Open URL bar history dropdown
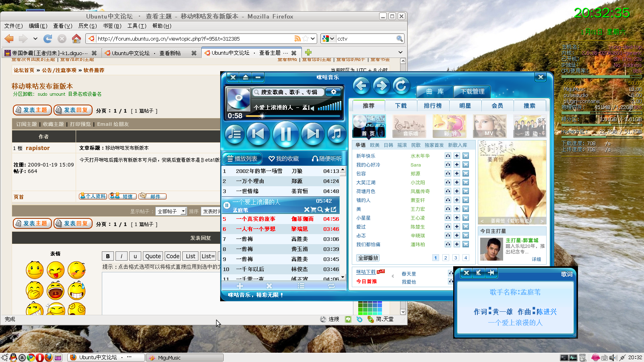This screenshot has width=644, height=362. (313, 39)
